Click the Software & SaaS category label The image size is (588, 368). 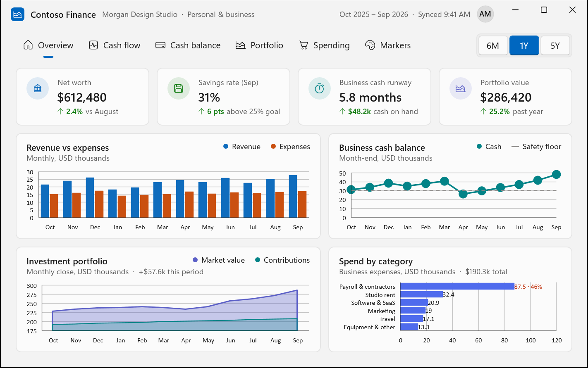coord(373,303)
